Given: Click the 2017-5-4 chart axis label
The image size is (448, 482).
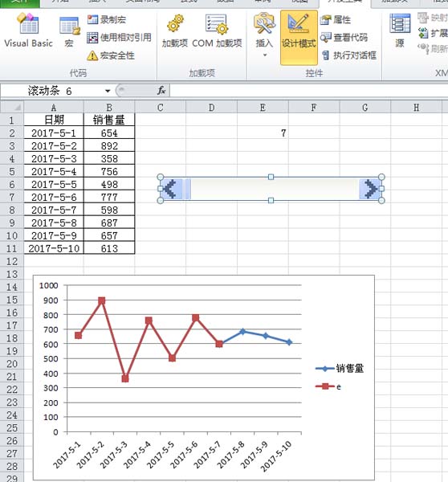Looking at the screenshot, I should (x=136, y=455).
